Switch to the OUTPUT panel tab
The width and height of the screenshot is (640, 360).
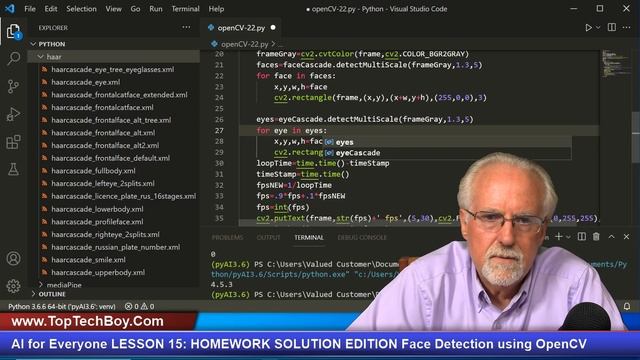pyautogui.click(x=268, y=237)
